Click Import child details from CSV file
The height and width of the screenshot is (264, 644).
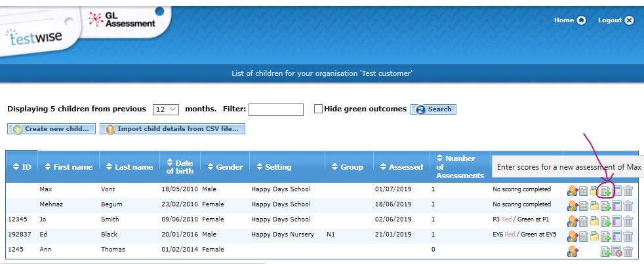[172, 129]
